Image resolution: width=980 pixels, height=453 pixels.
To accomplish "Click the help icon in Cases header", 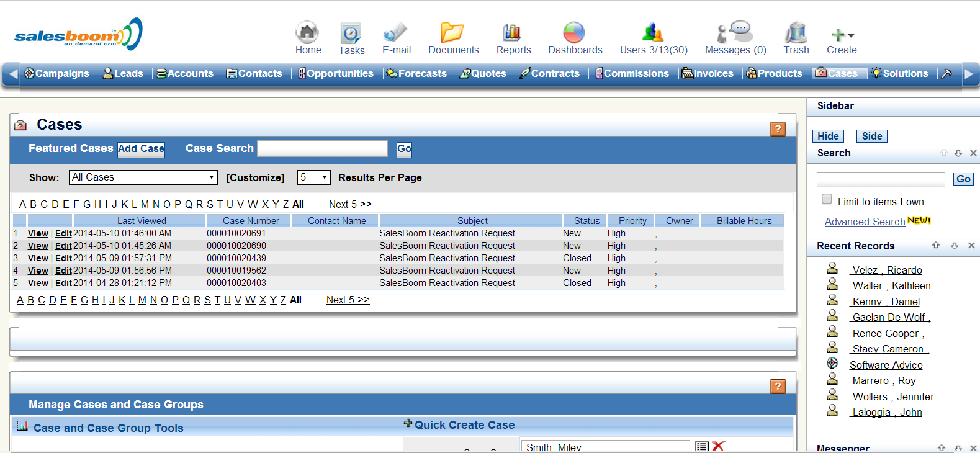I will (778, 128).
